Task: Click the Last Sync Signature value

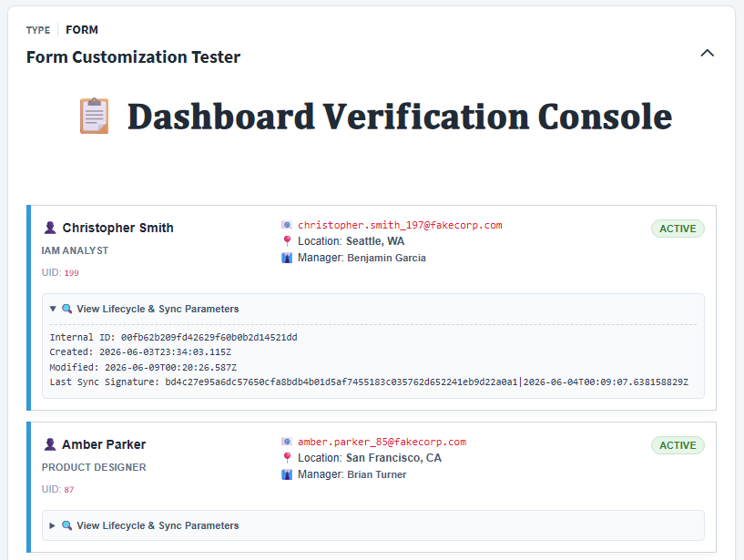Action: click(x=426, y=382)
